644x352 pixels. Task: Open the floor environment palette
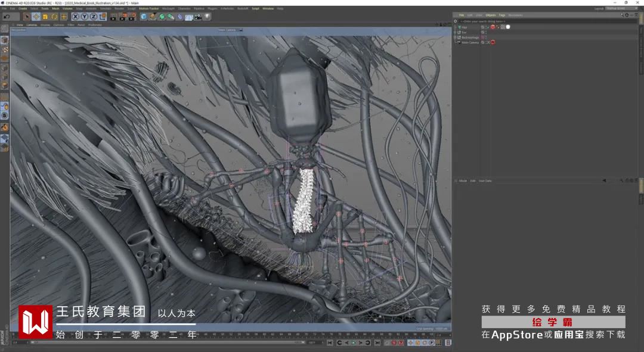click(x=189, y=17)
